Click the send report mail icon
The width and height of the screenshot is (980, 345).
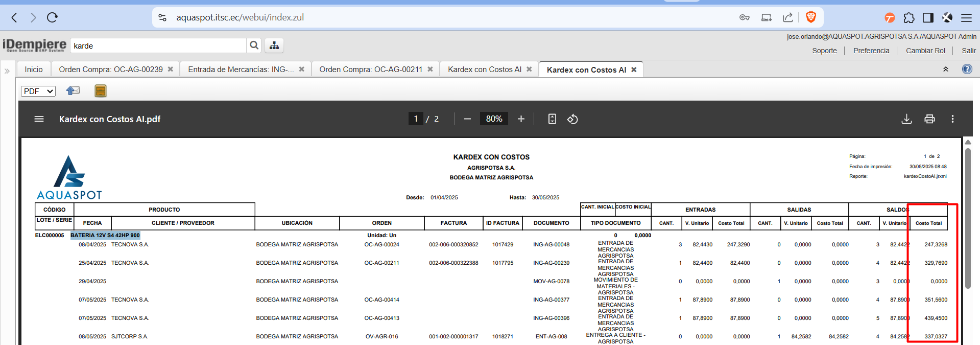73,91
